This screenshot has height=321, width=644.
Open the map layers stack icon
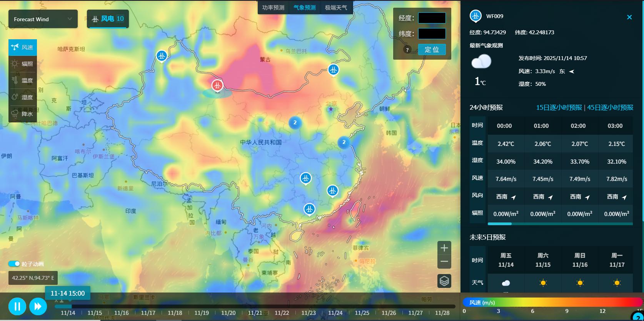(x=444, y=281)
